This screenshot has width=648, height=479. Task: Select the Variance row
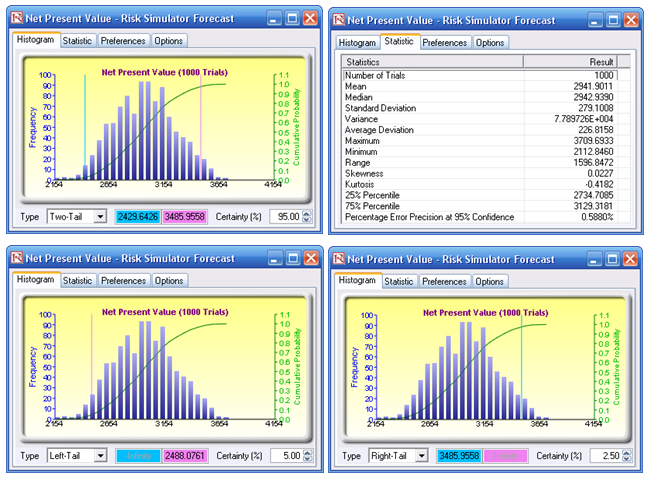[x=480, y=119]
